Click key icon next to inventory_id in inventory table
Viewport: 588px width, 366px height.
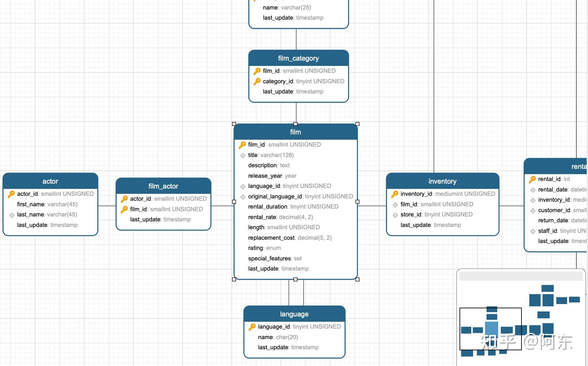click(395, 194)
